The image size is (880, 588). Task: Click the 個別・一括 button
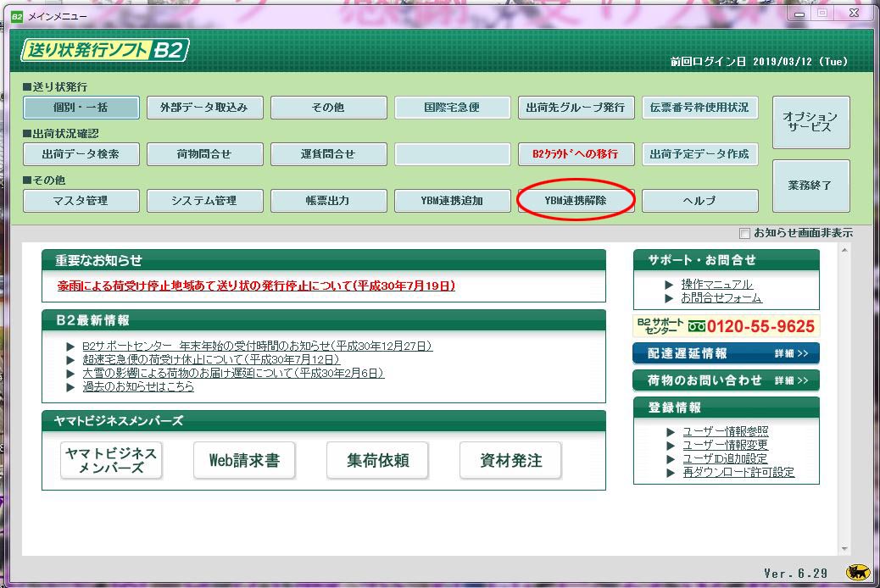(81, 107)
